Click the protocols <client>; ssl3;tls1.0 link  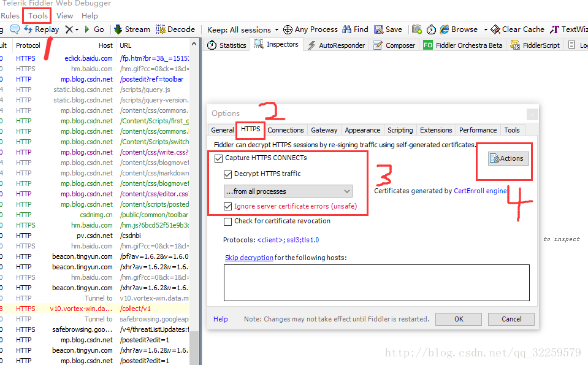click(x=288, y=240)
